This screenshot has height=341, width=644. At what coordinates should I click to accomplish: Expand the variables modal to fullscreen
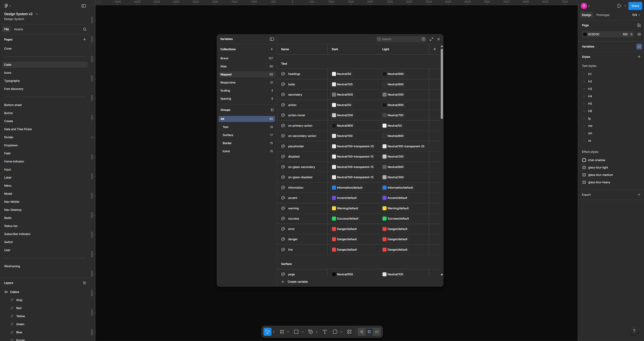click(x=431, y=39)
